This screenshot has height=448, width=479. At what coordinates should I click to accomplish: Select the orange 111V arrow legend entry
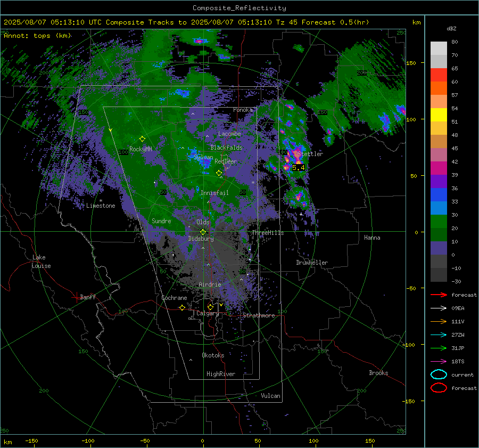click(x=439, y=321)
